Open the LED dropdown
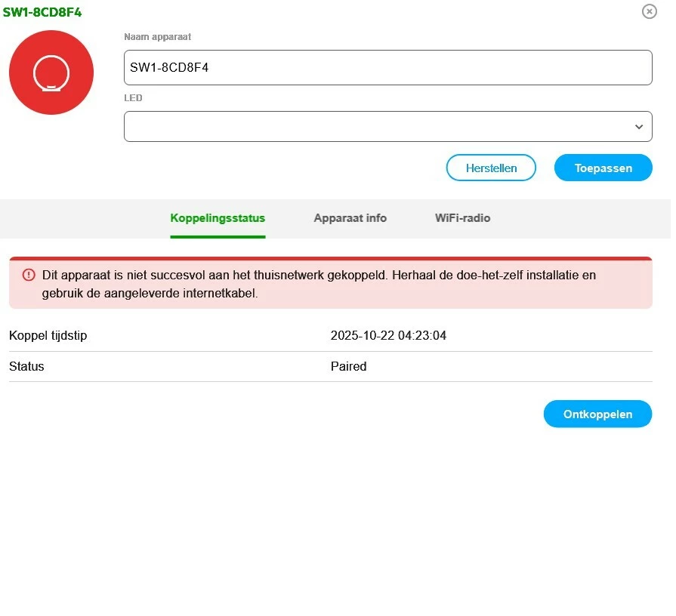 388,127
